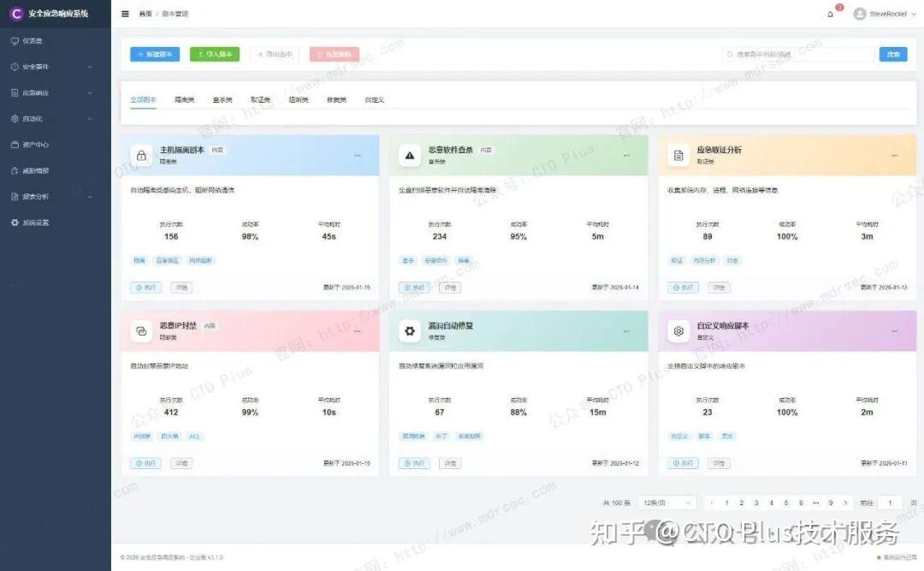Switch to the 自定义 tab
This screenshot has height=571, width=924.
coord(374,99)
